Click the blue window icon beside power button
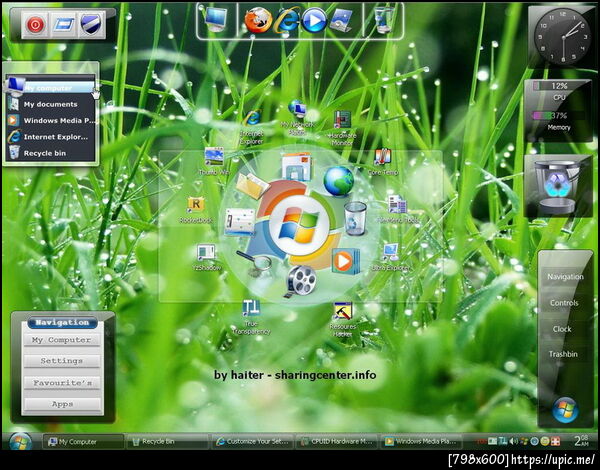 63,25
